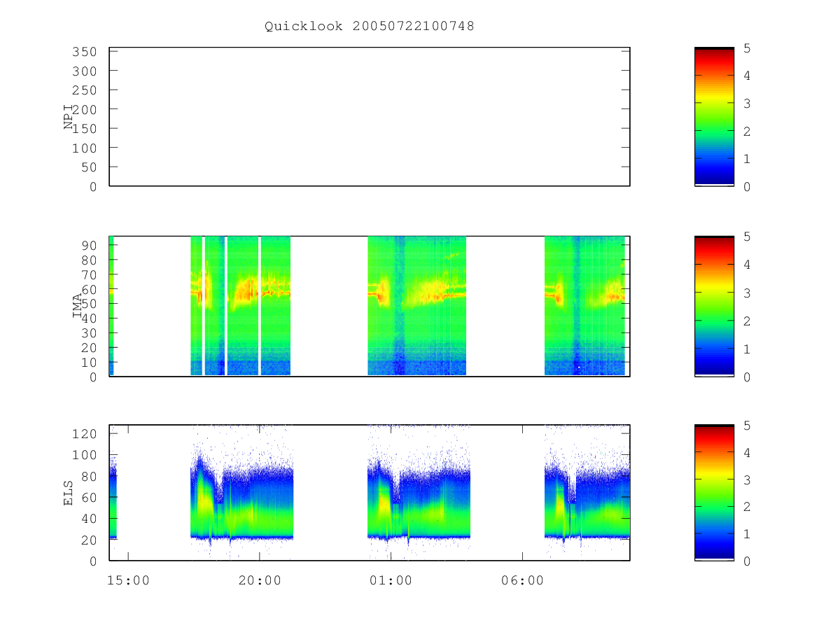Click the ELS panel color bar
Image resolution: width=840 pixels, height=630 pixels.
[714, 493]
